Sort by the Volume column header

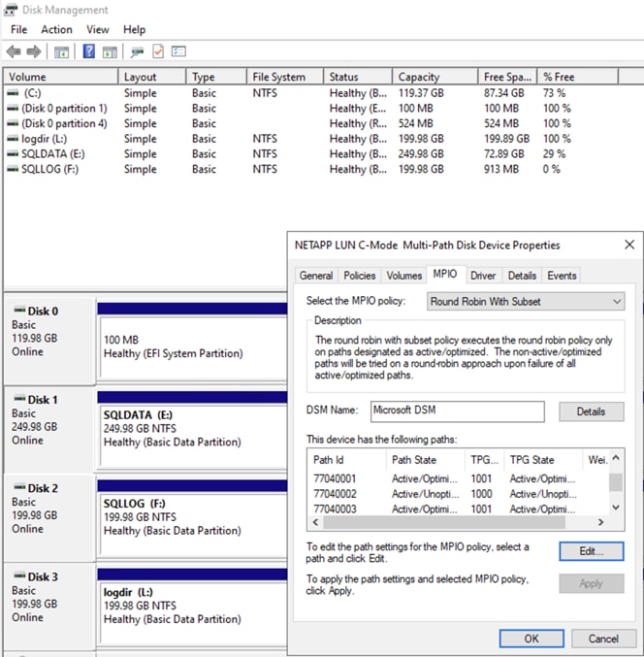click(x=61, y=77)
